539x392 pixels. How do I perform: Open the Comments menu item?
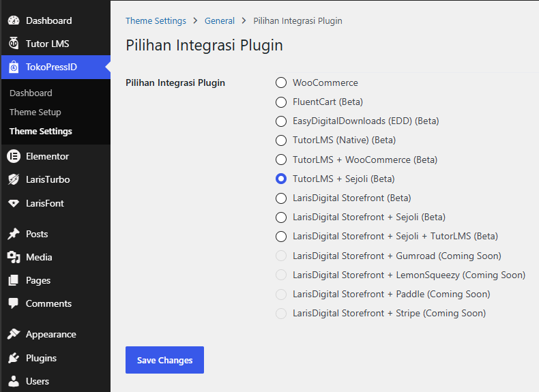click(x=55, y=303)
